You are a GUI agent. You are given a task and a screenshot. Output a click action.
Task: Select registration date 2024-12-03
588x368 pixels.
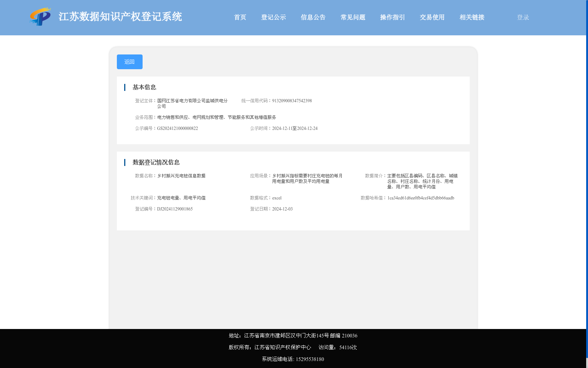click(282, 209)
